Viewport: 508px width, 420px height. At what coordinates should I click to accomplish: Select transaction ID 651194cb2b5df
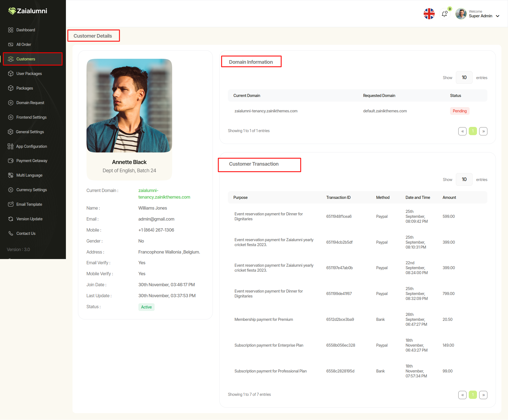[339, 242]
